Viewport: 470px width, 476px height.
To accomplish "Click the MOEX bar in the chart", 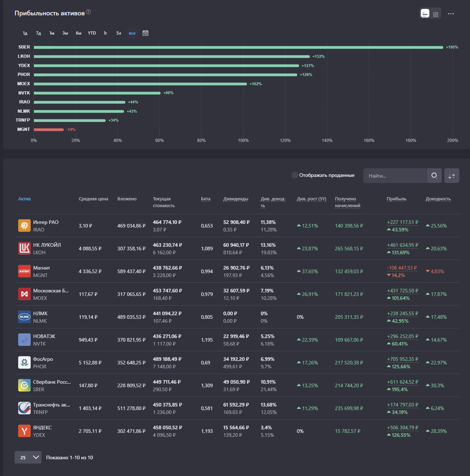I will [141, 84].
